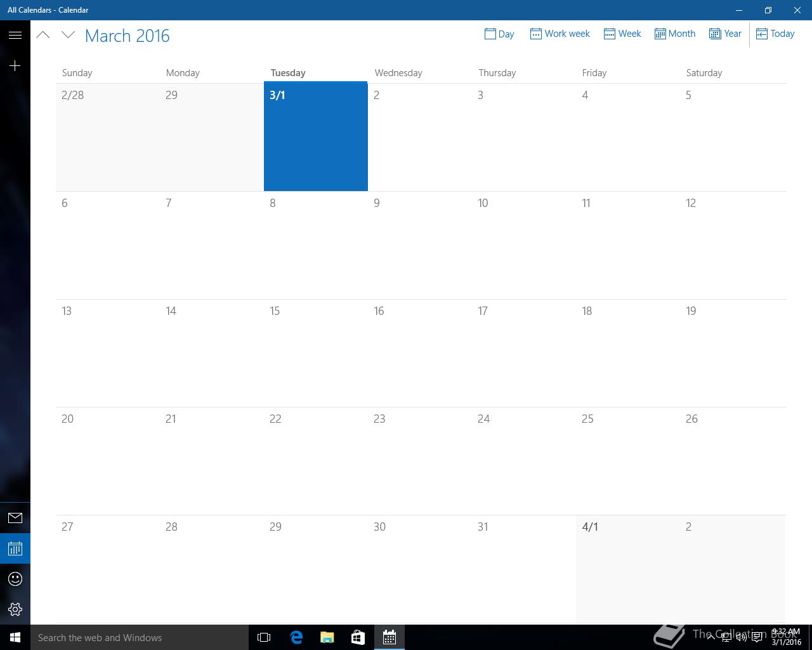Select the highlighted 3/1 day cell
Screen dimensions: 812x650
click(x=316, y=136)
